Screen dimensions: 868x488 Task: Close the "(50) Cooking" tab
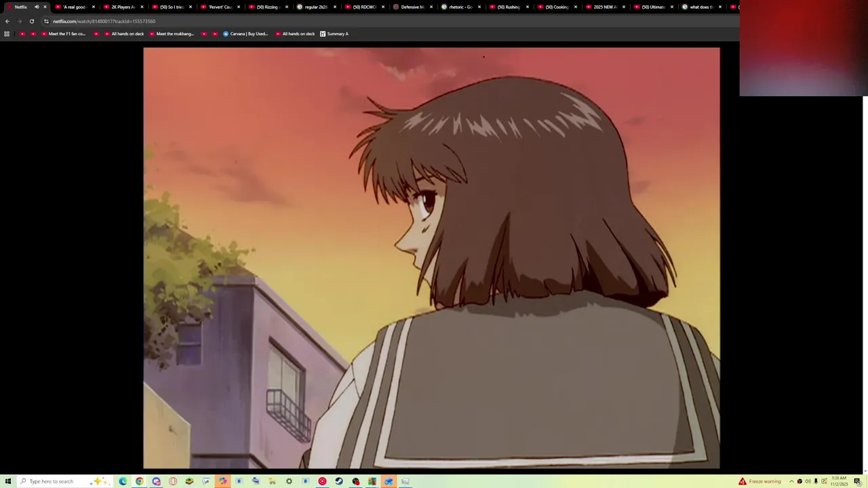tap(575, 7)
